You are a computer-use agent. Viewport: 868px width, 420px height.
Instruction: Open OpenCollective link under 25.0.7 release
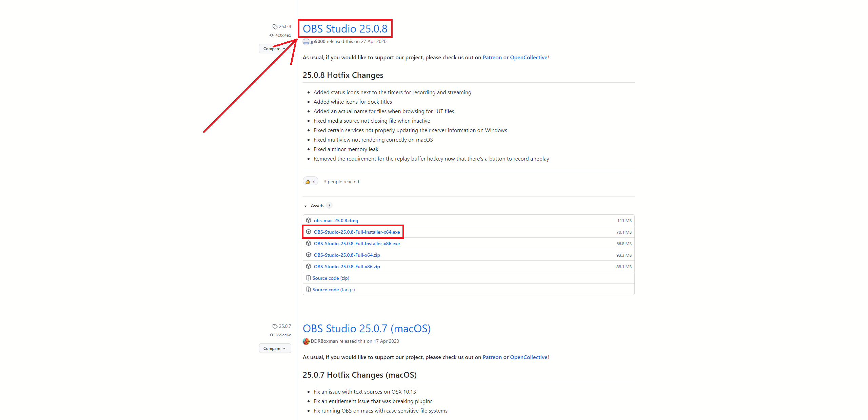coord(529,357)
